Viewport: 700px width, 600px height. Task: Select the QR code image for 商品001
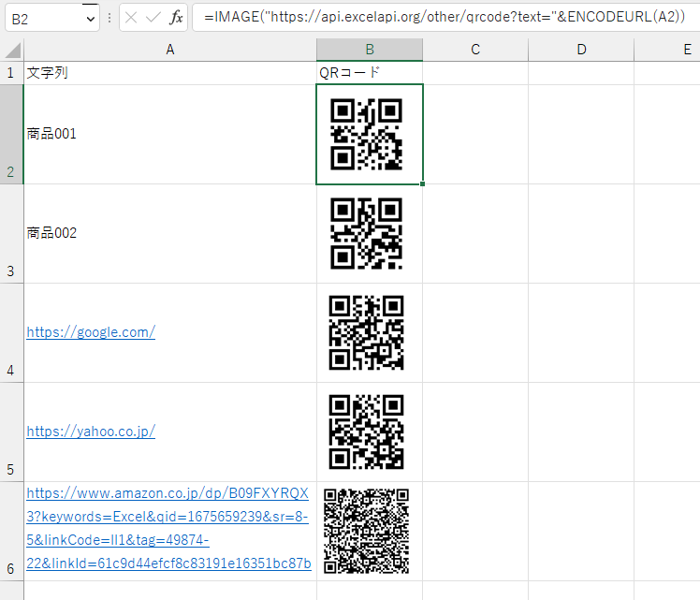[x=367, y=135]
